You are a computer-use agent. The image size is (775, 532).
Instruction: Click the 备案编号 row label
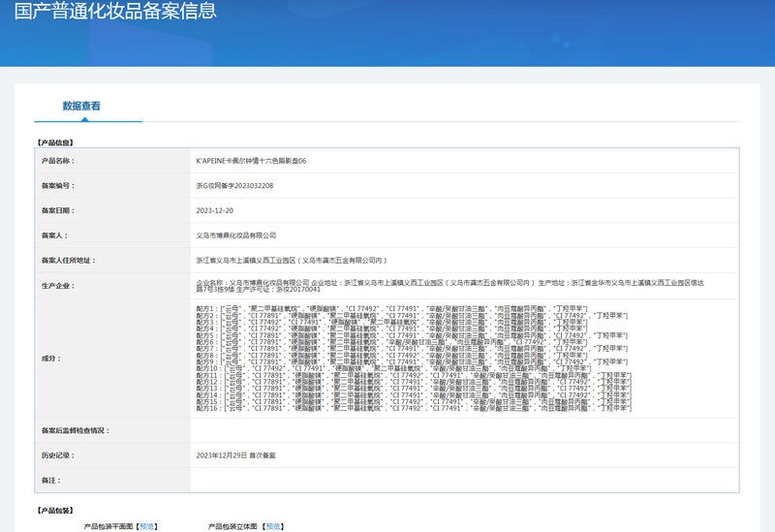58,186
